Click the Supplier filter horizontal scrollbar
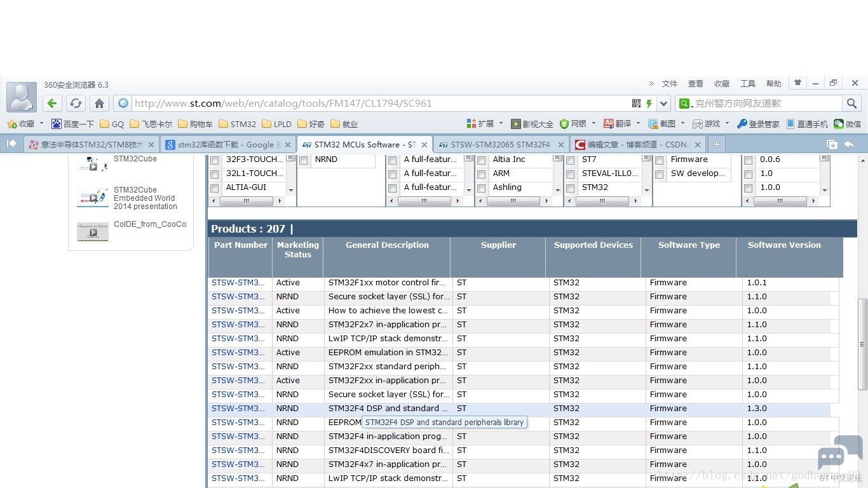Viewport: 868px width, 488px height. (513, 201)
